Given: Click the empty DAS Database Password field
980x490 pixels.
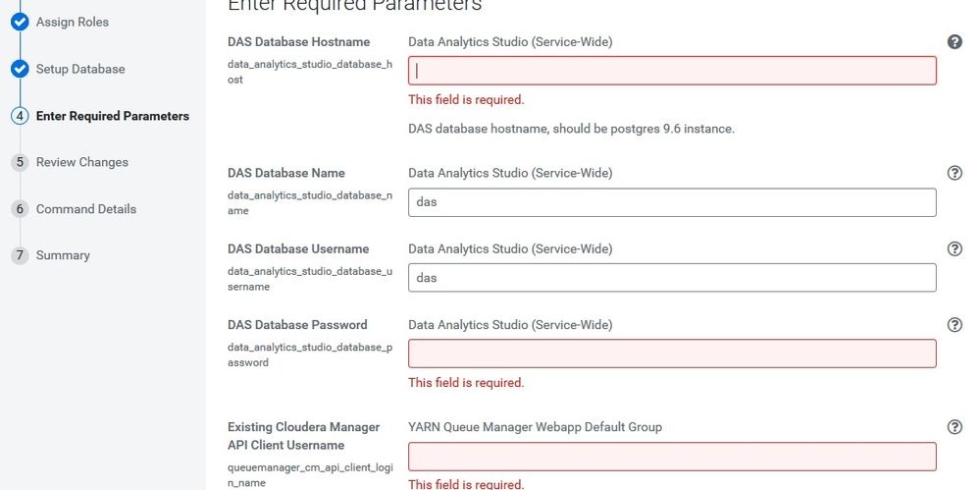Looking at the screenshot, I should 673,354.
